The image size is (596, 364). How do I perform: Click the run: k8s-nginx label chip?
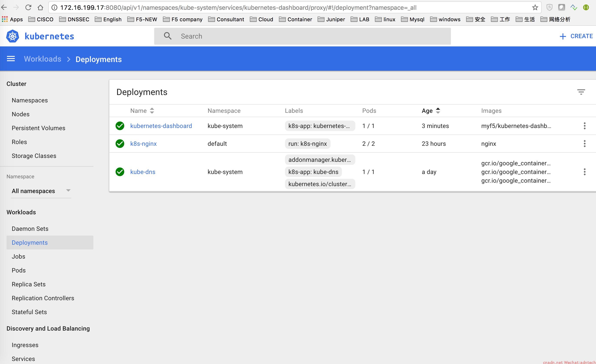pyautogui.click(x=307, y=143)
